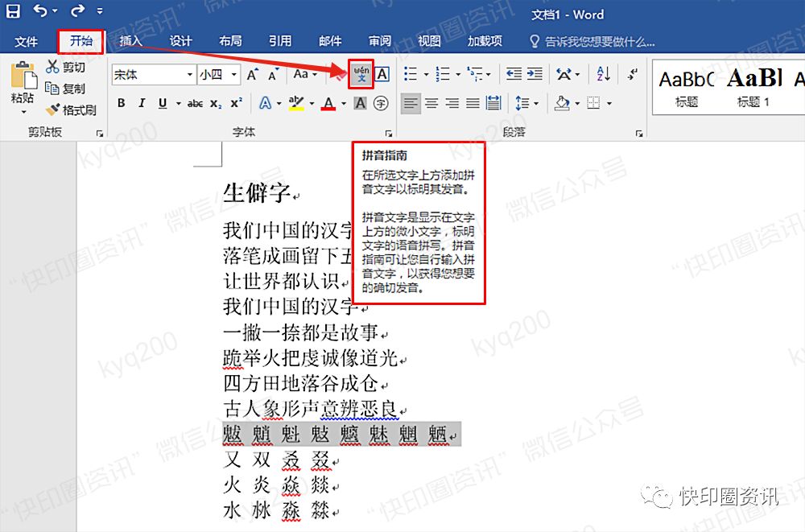Apply superscript formatting

235,103
